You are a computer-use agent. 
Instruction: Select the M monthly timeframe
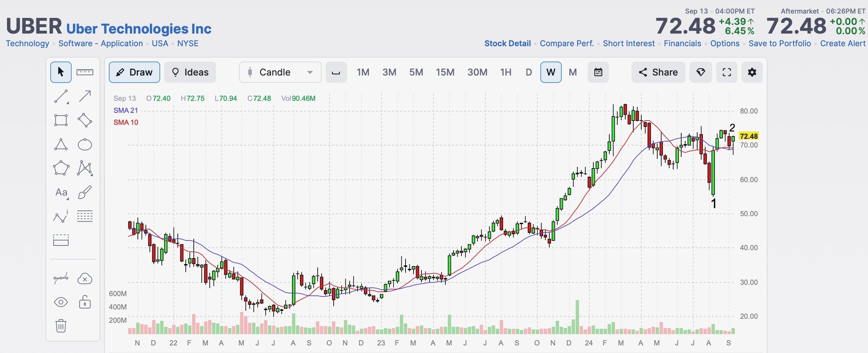[x=573, y=72]
